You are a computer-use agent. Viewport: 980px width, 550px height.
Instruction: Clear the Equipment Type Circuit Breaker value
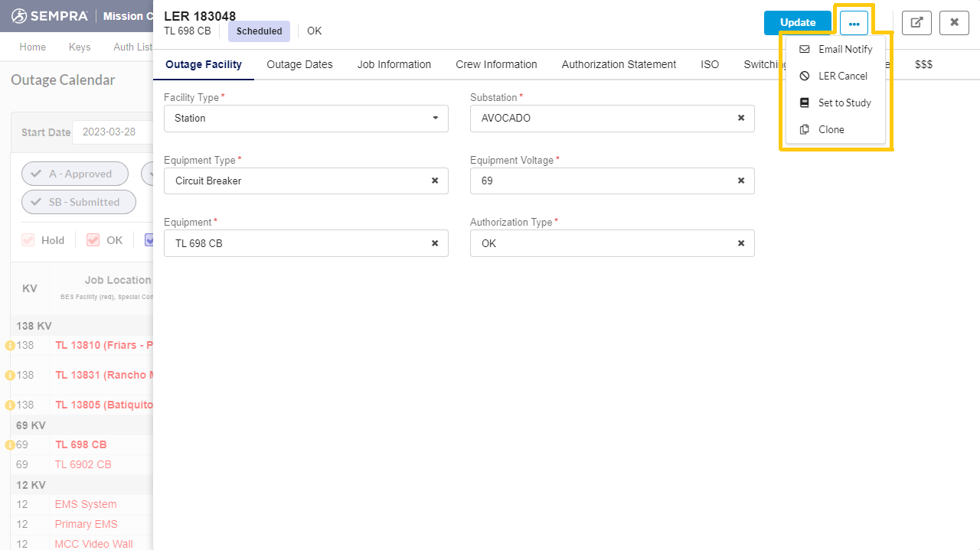click(x=434, y=181)
